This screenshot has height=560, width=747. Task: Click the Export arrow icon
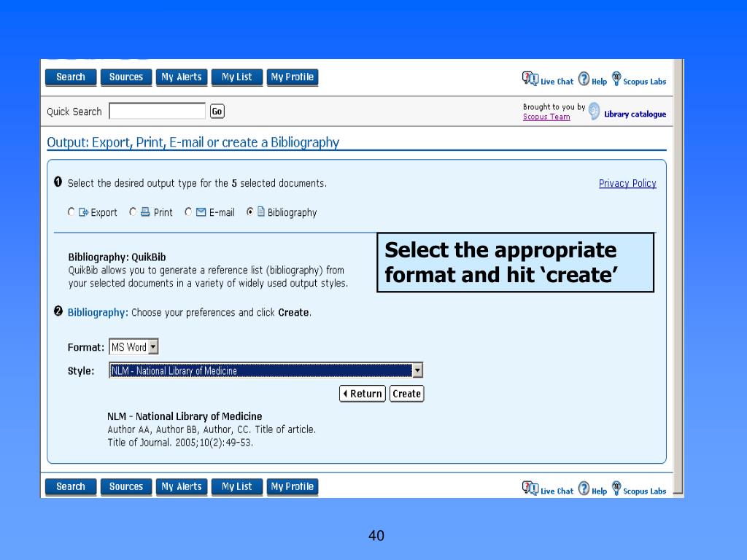[x=83, y=212]
